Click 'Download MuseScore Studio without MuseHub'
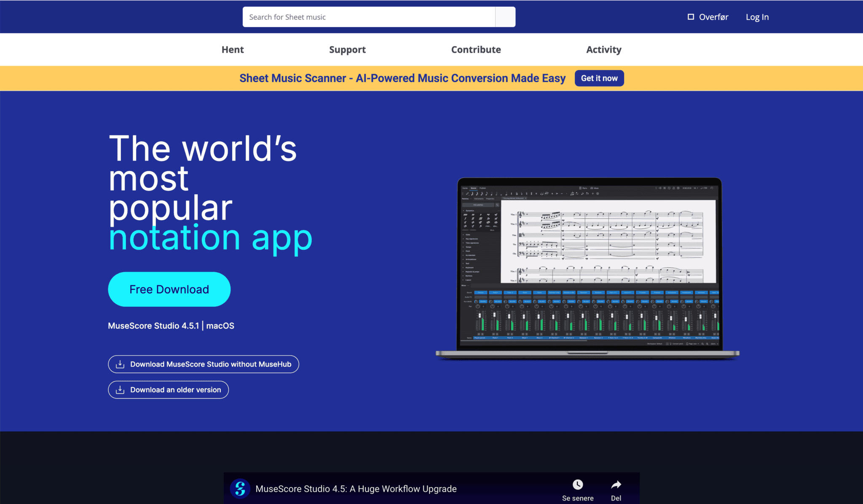This screenshot has height=504, width=863. click(x=204, y=364)
